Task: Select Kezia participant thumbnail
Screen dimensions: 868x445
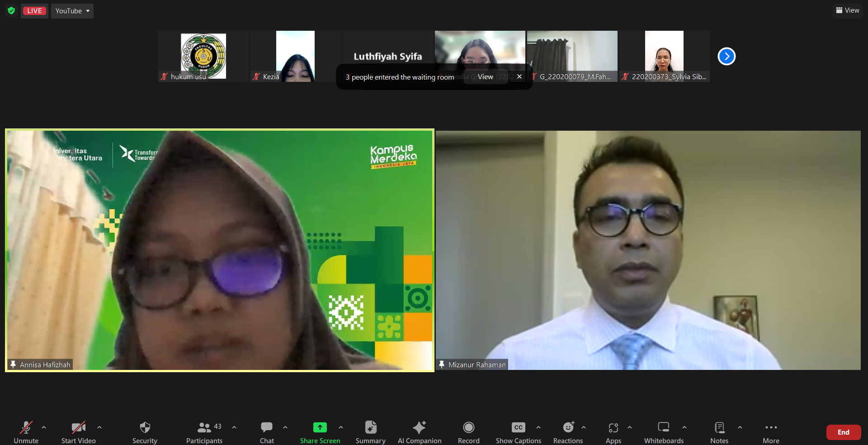Action: tap(296, 56)
